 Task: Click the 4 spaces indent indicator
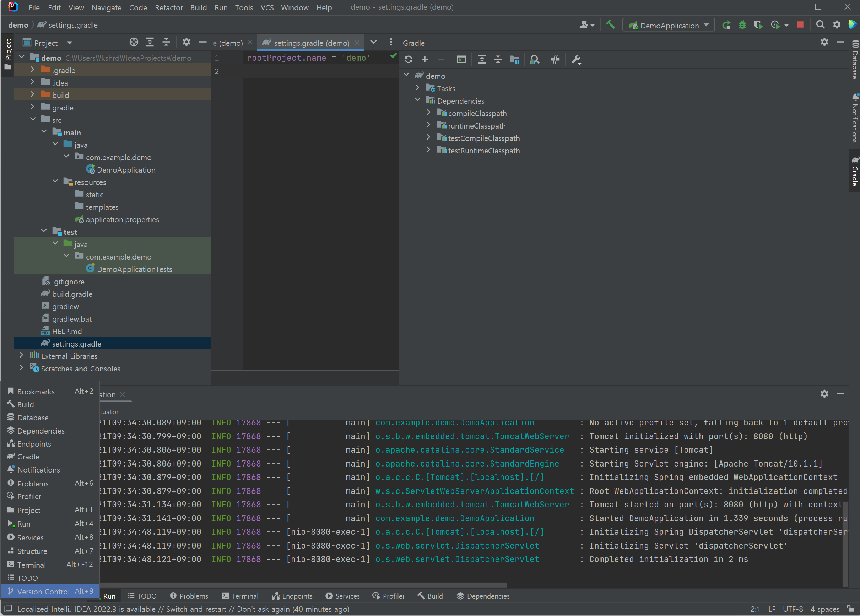tap(825, 609)
